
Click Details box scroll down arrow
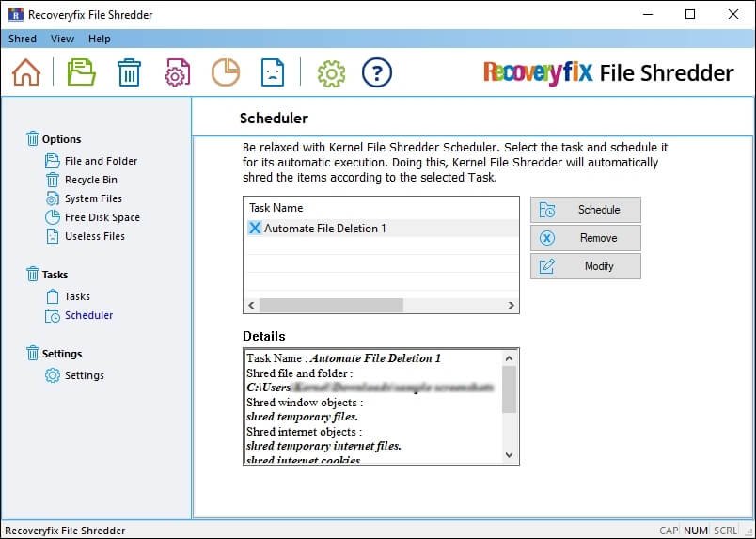click(509, 455)
